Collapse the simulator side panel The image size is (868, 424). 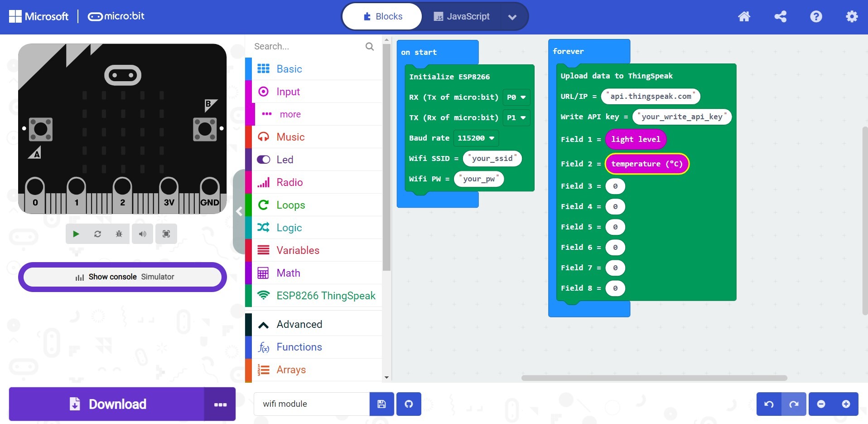coord(239,211)
